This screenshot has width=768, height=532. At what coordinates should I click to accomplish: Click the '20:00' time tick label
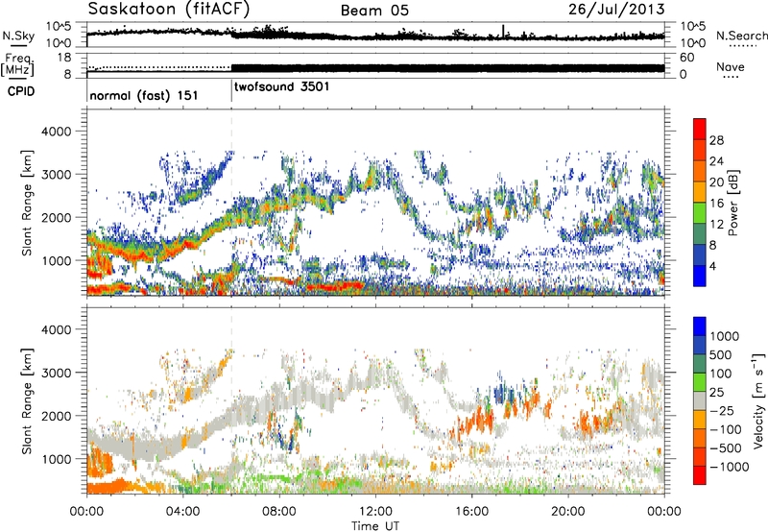click(x=567, y=512)
